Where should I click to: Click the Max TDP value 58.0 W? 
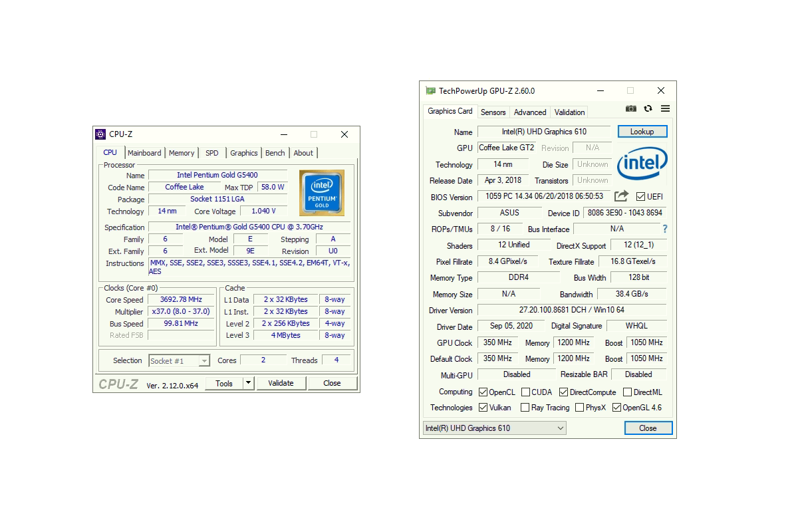(273, 187)
